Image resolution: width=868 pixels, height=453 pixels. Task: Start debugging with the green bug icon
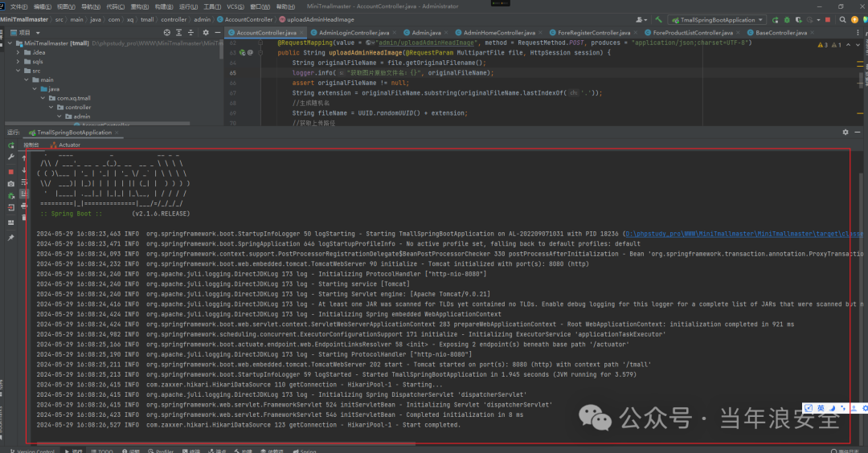tap(787, 20)
